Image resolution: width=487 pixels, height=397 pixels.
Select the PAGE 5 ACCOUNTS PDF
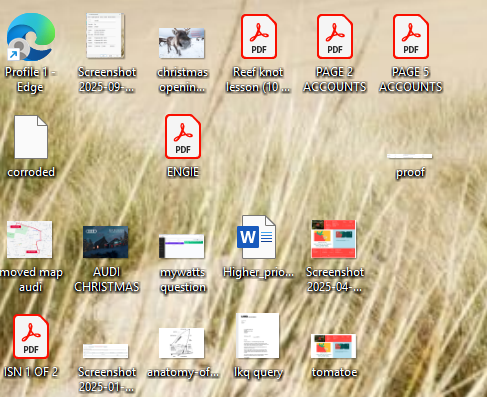click(411, 36)
